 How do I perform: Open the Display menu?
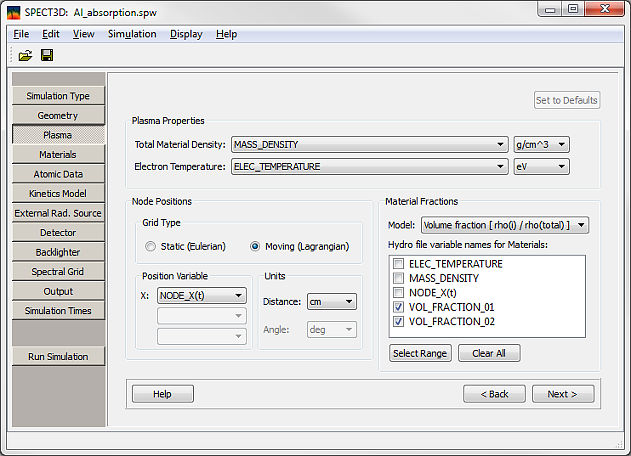[x=186, y=34]
